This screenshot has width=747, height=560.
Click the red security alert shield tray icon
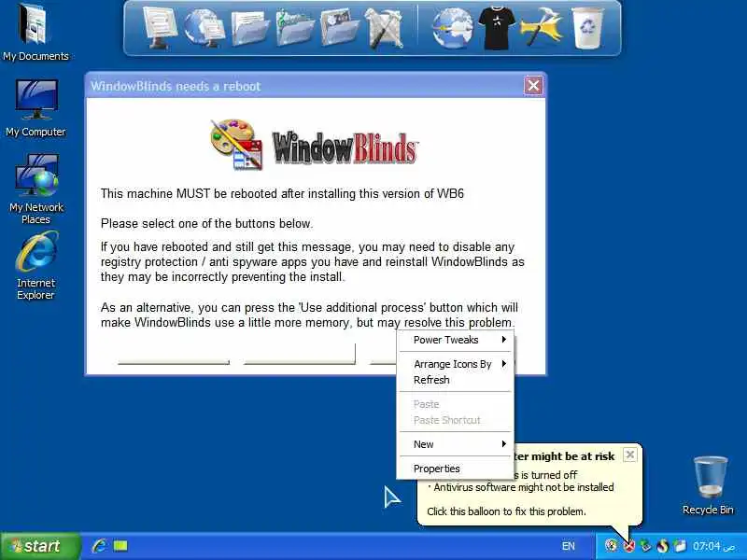(x=628, y=546)
